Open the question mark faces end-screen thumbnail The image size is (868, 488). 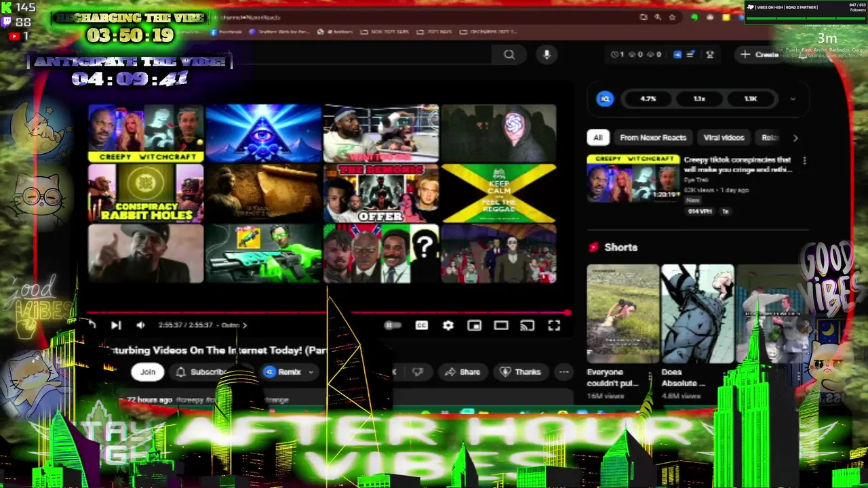(x=381, y=253)
